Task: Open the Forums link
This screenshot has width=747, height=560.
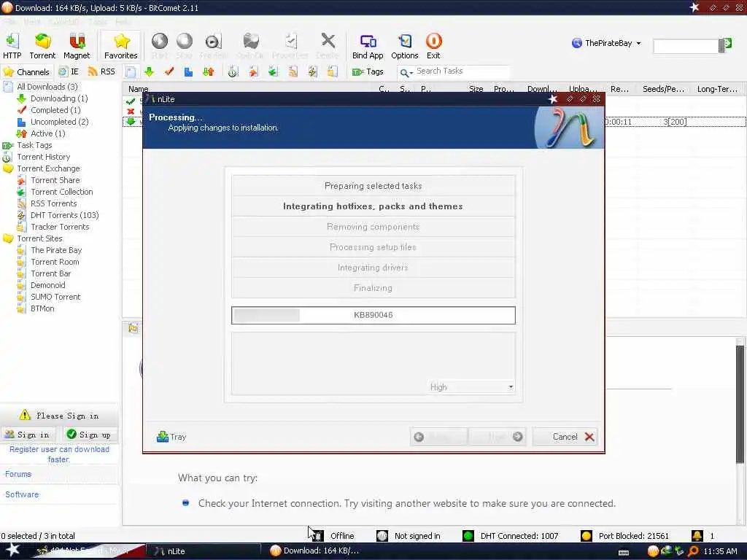Action: click(x=18, y=474)
